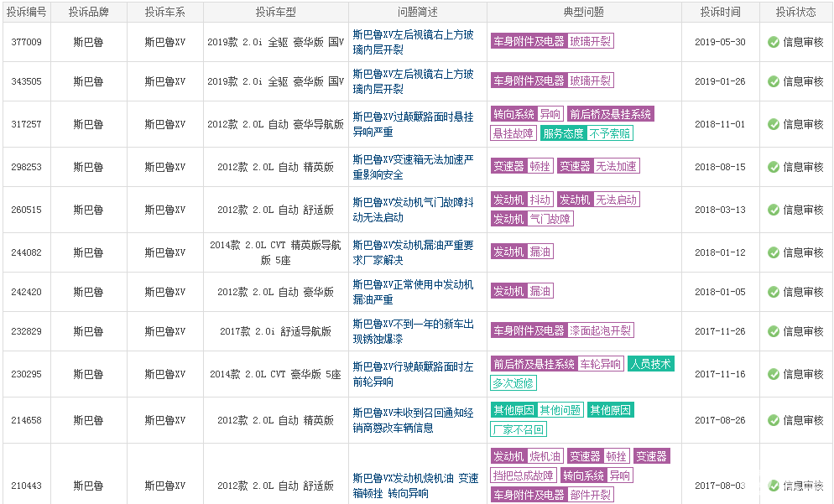Select the 发动机 气门故障 tag

pyautogui.click(x=532, y=219)
